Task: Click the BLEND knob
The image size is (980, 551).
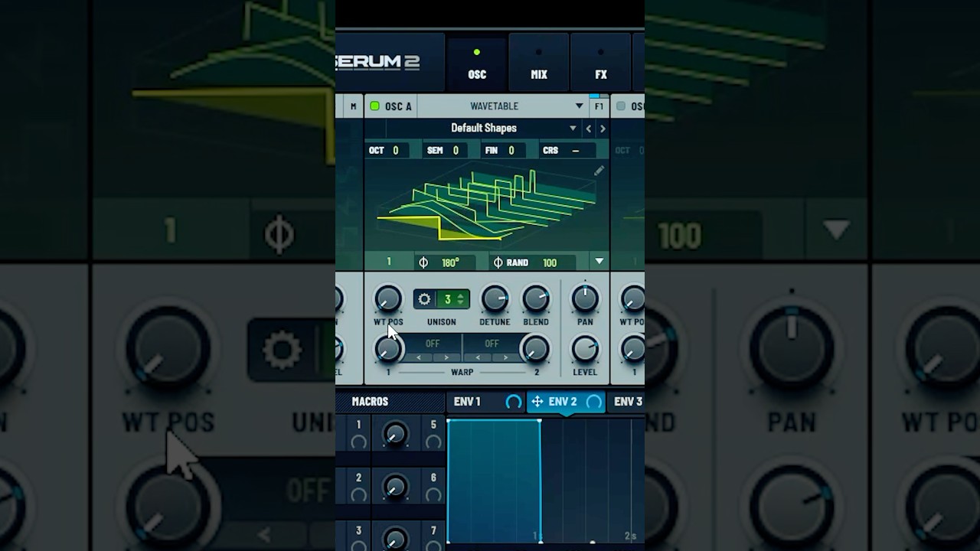Action: pyautogui.click(x=535, y=299)
